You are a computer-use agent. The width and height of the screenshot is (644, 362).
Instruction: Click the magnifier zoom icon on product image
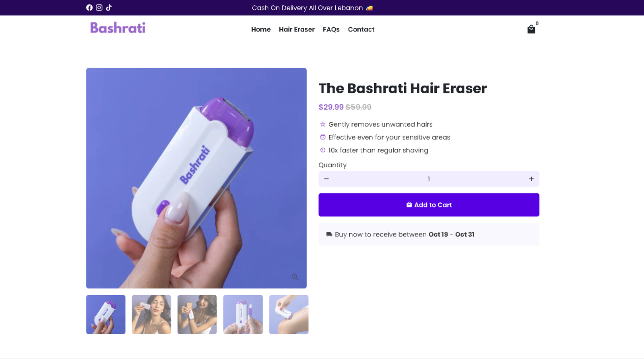click(x=295, y=277)
